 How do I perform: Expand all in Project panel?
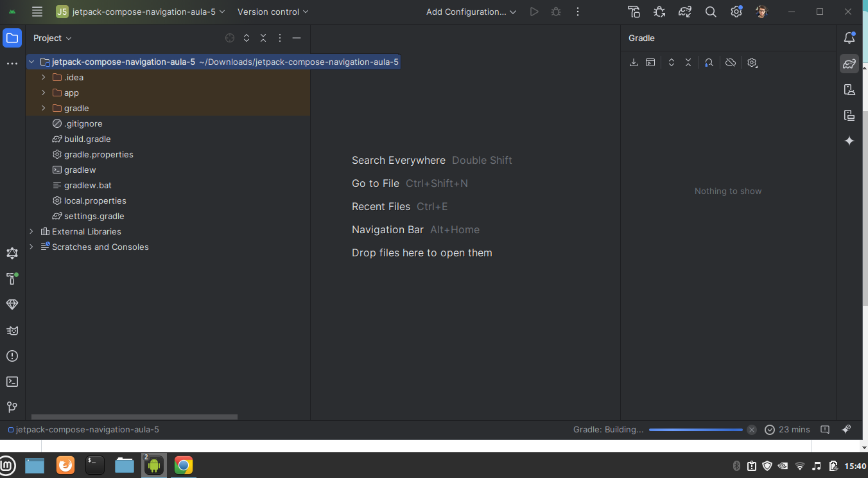(247, 38)
